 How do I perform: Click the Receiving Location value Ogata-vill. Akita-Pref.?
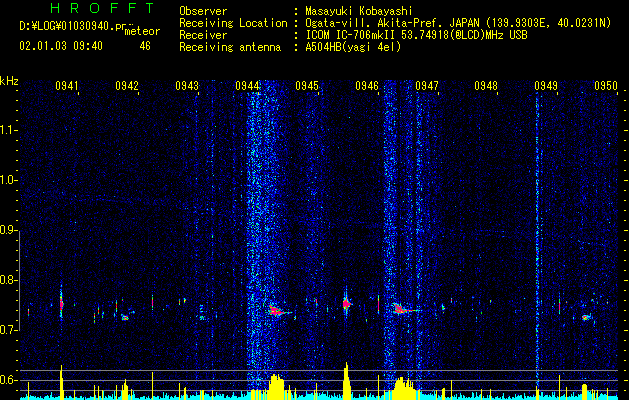(376, 23)
